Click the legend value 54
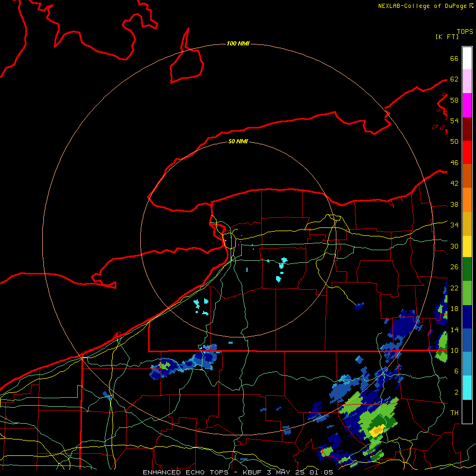The height and width of the screenshot is (476, 476). [454, 121]
